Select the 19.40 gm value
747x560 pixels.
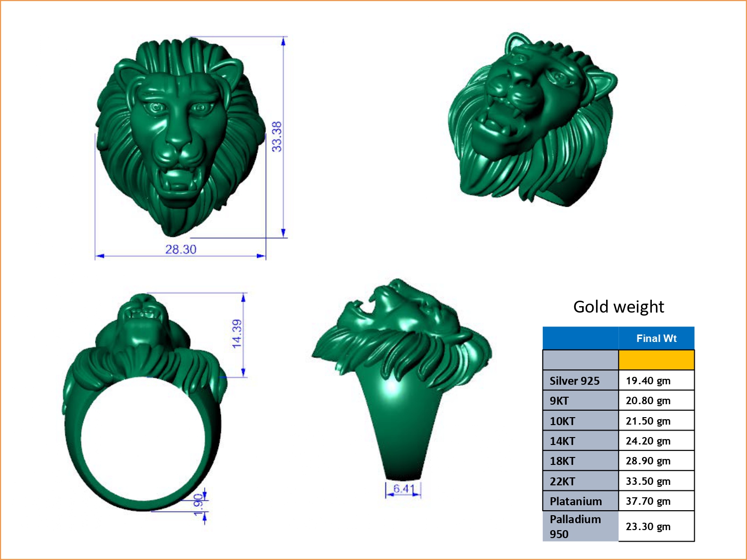pyautogui.click(x=648, y=381)
